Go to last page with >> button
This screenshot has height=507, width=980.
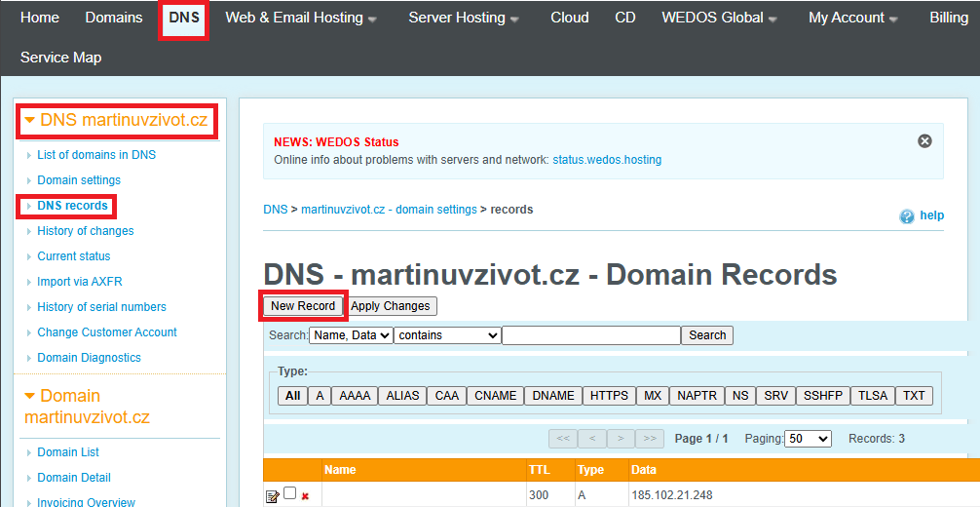coord(650,439)
